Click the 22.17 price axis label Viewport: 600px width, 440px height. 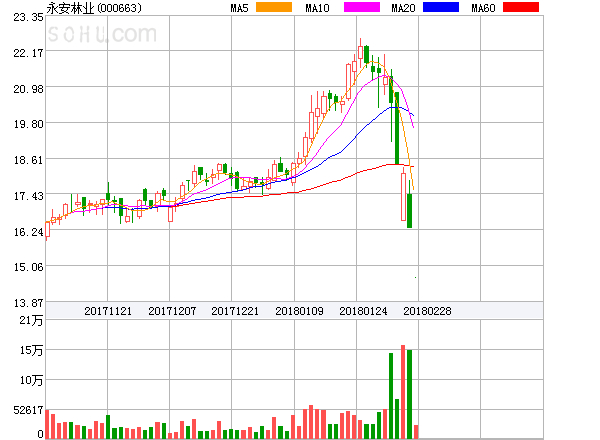click(28, 53)
